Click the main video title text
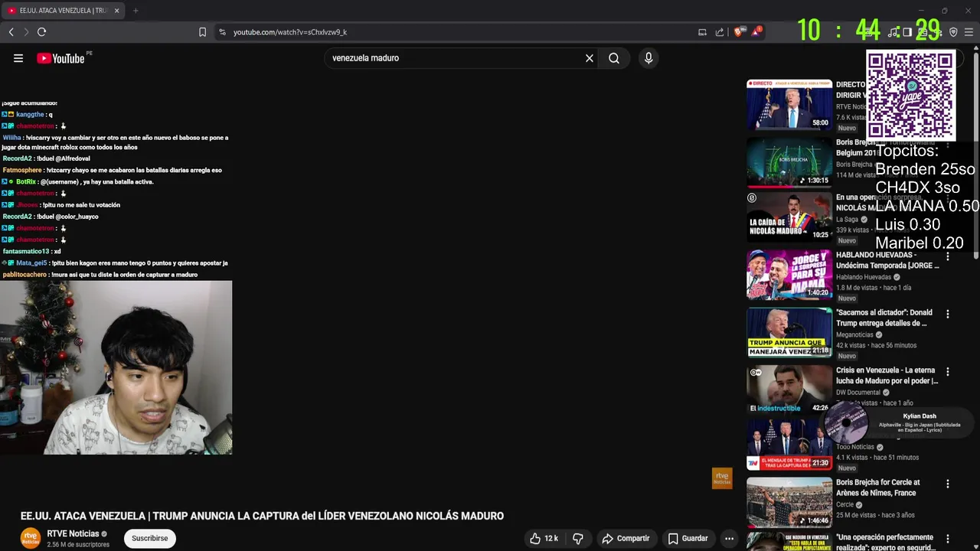Viewport: 980px width, 551px height. 262,516
